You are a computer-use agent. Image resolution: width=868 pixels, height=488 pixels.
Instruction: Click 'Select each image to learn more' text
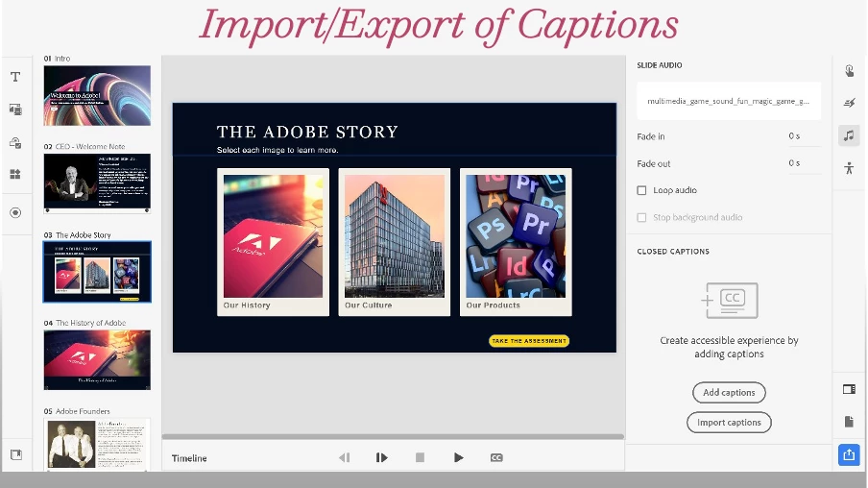(x=277, y=150)
